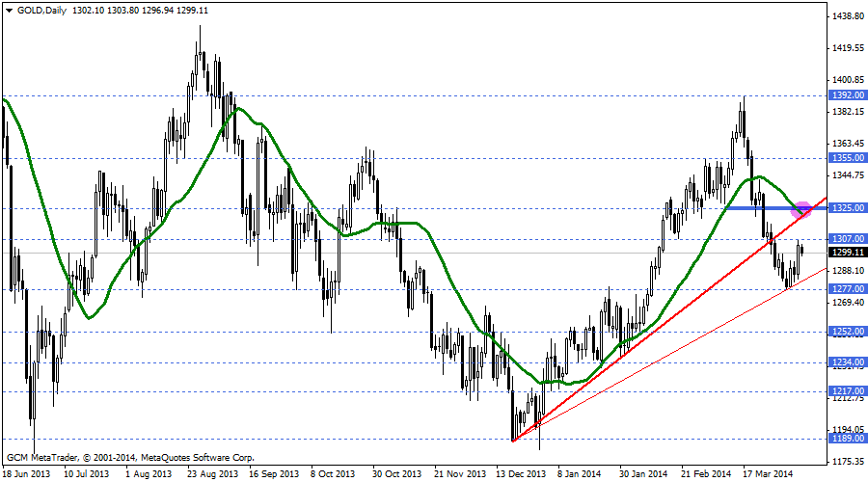Select the 1325.00 price level label

click(848, 208)
